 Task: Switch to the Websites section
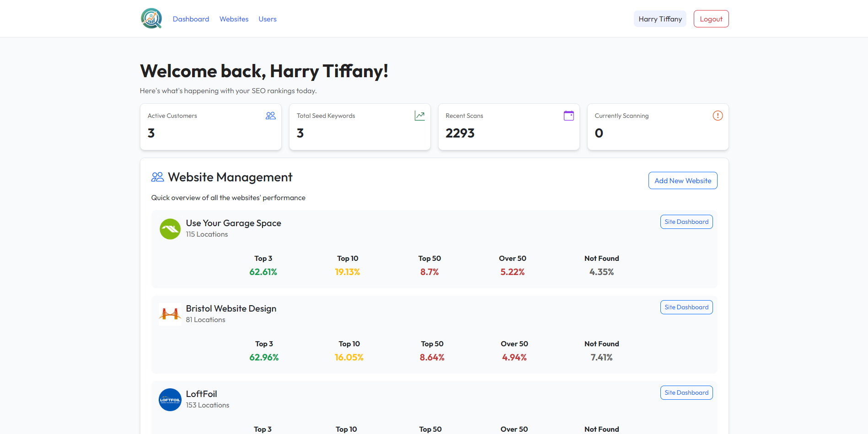(x=234, y=19)
